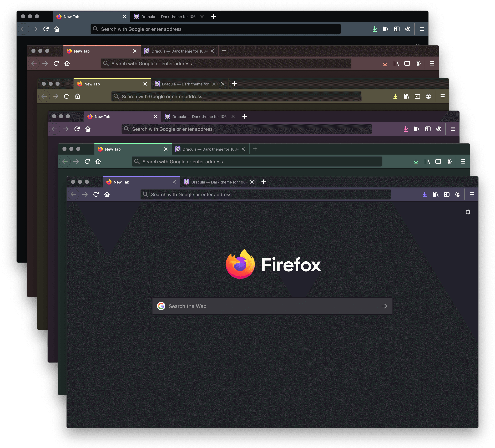Submit the web search with the arrow button
495x448 pixels.
tap(384, 306)
